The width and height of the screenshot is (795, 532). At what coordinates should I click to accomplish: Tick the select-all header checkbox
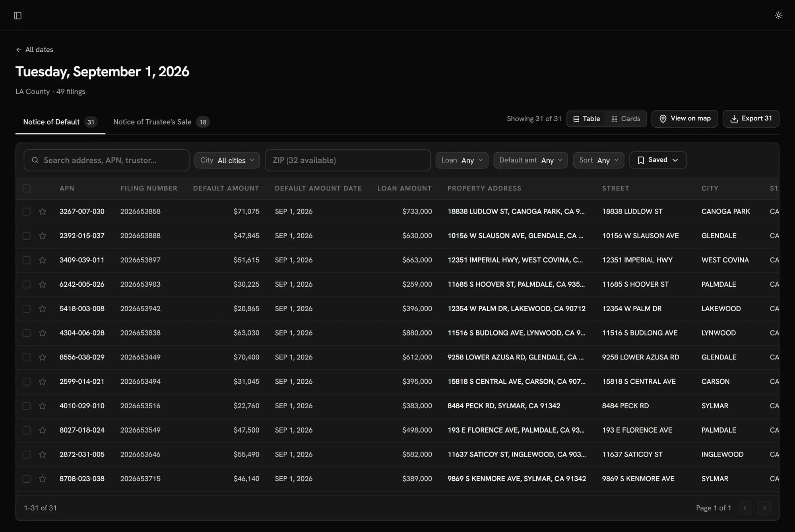coord(27,188)
